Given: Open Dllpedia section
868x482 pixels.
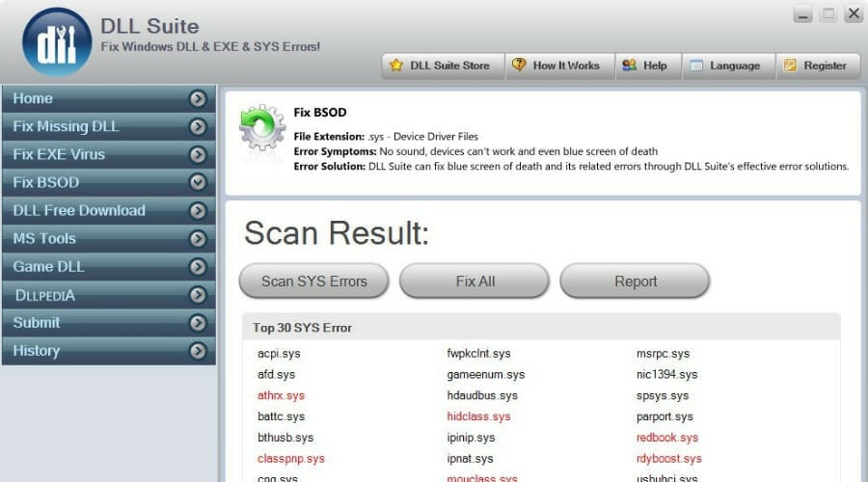Looking at the screenshot, I should [x=109, y=295].
